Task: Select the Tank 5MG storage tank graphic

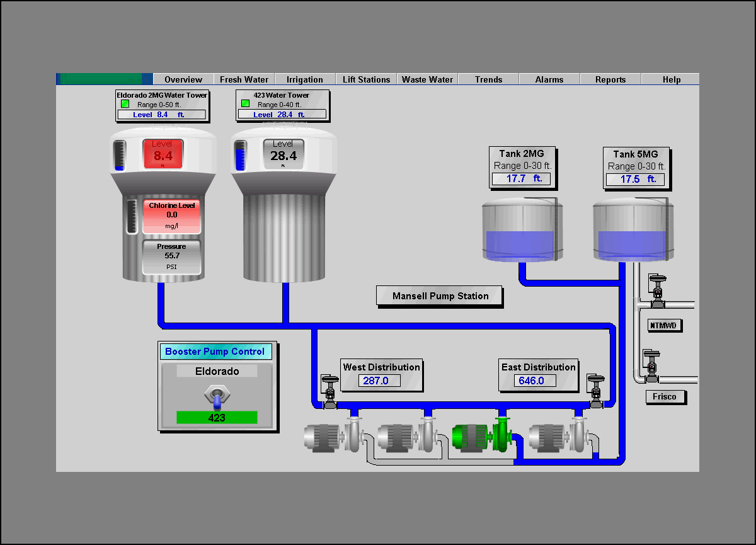Action: tap(632, 230)
